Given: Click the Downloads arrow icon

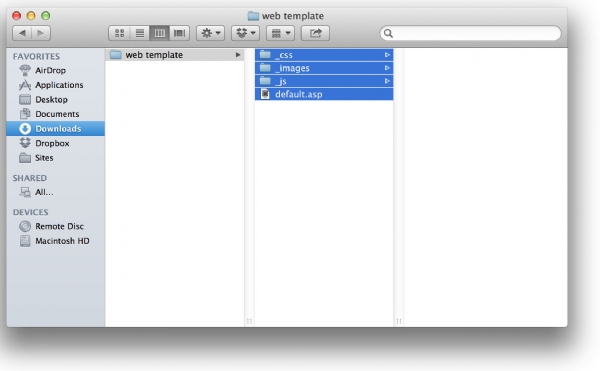Looking at the screenshot, I should pos(25,129).
